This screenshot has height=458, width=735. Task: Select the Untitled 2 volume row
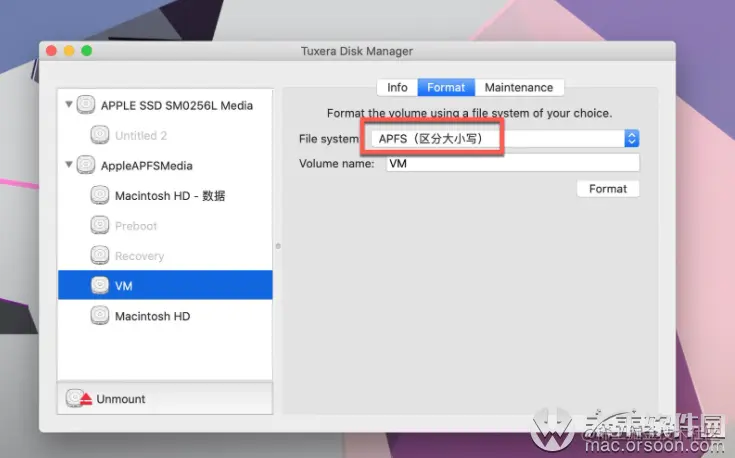click(165, 135)
